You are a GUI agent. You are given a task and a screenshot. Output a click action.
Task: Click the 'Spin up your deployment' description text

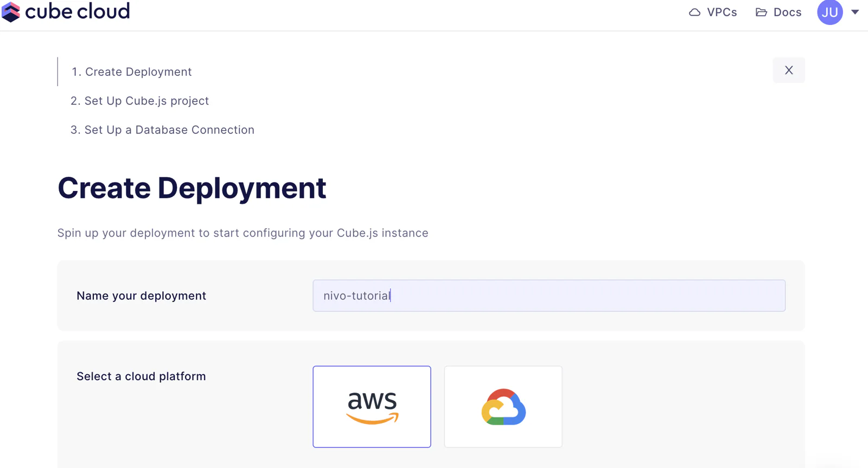pos(243,233)
